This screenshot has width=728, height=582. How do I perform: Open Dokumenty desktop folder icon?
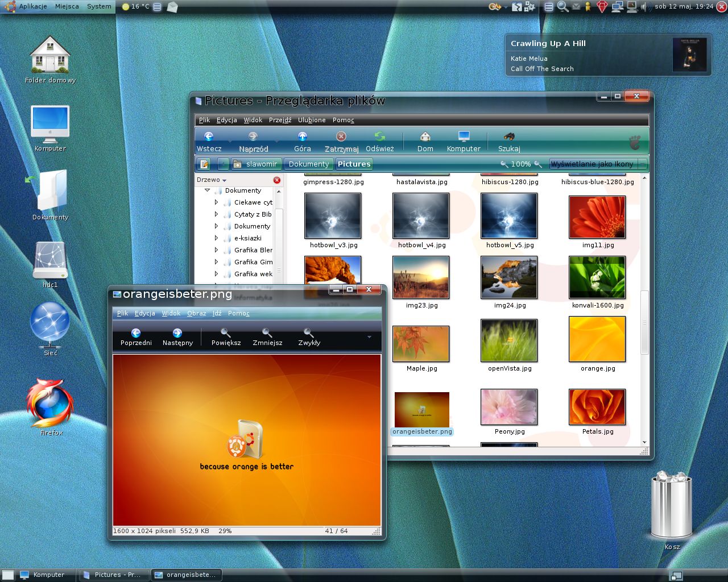click(50, 191)
